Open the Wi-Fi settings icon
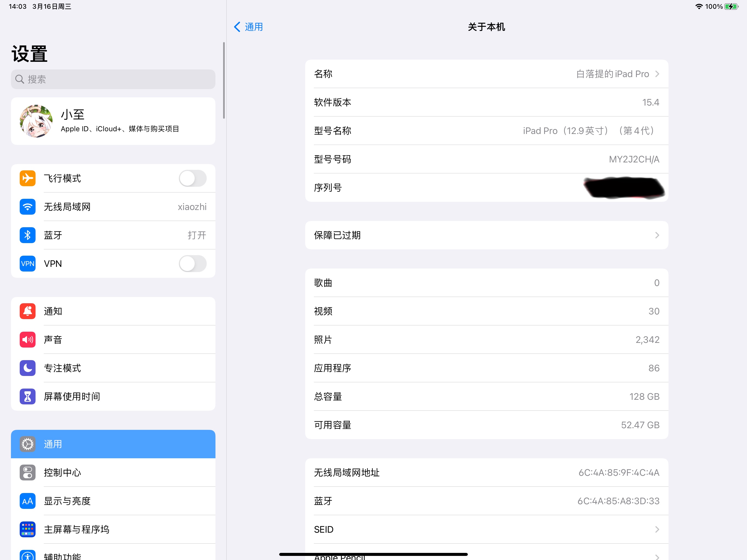Image resolution: width=747 pixels, height=560 pixels. coord(27,207)
